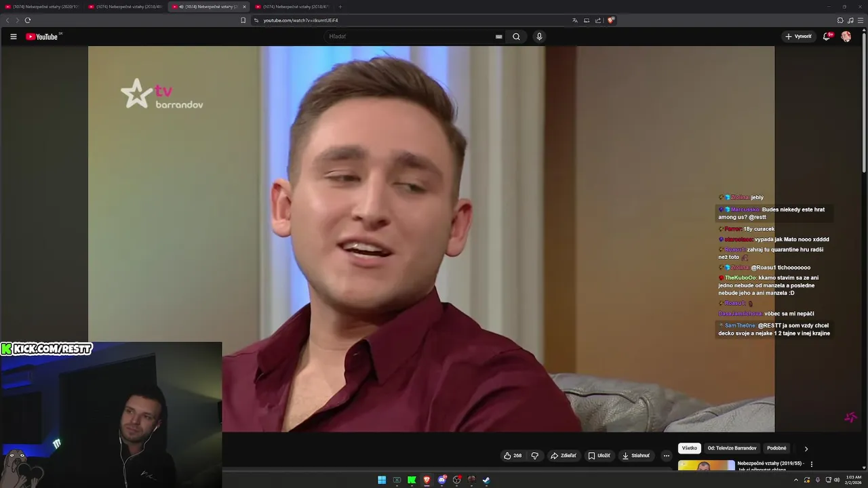The image size is (868, 488).
Task: Open Discord from the taskbar
Action: point(442,480)
